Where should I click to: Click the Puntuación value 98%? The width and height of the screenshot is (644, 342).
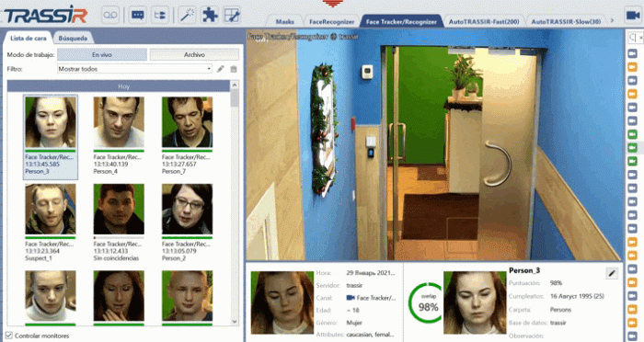pyautogui.click(x=556, y=283)
